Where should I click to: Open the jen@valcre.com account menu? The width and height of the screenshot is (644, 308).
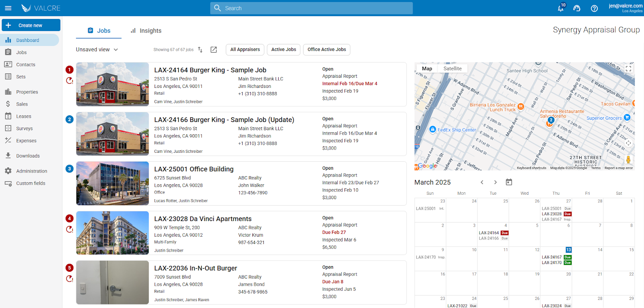(625, 8)
